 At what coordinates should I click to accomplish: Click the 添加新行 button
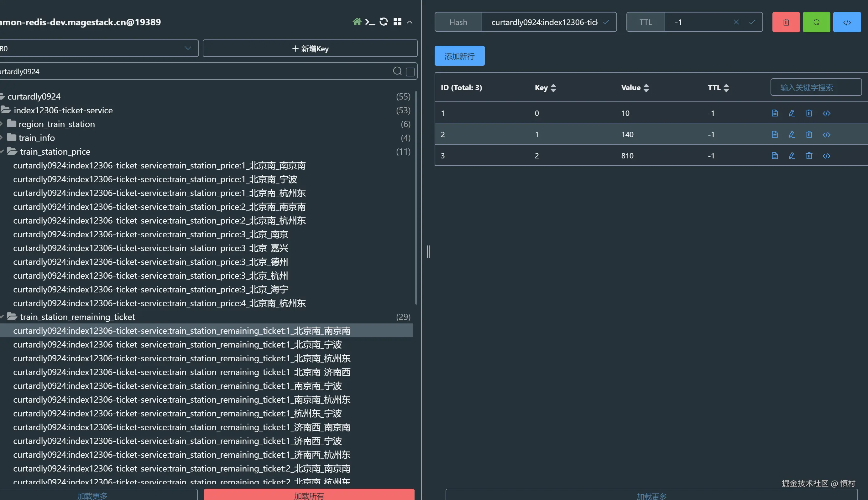tap(459, 56)
